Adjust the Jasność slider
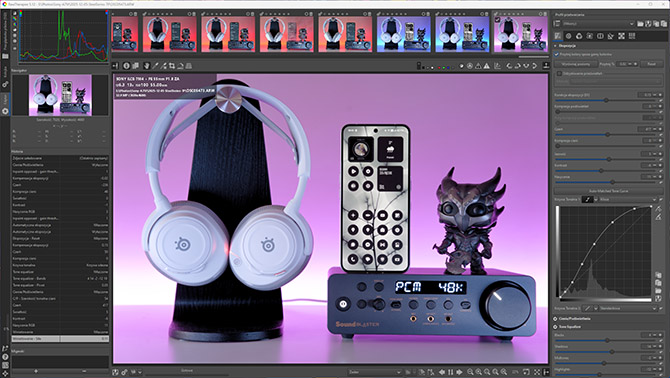The height and width of the screenshot is (378, 670). (x=609, y=159)
